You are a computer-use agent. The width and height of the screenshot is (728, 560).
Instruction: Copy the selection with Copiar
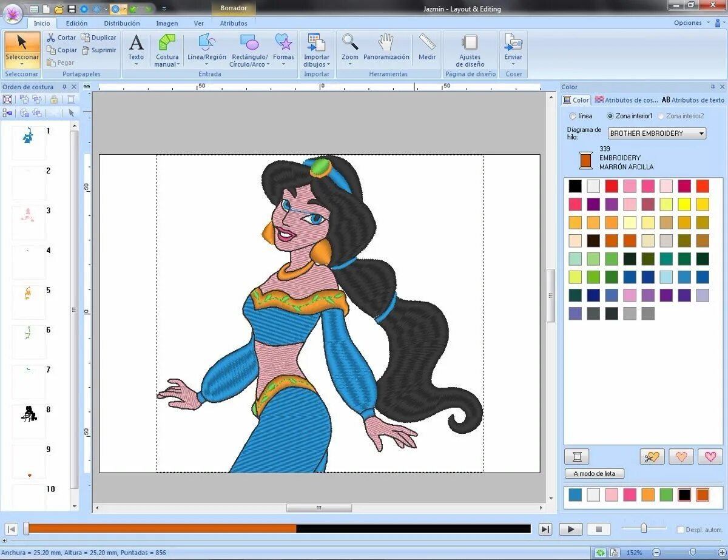(x=62, y=50)
